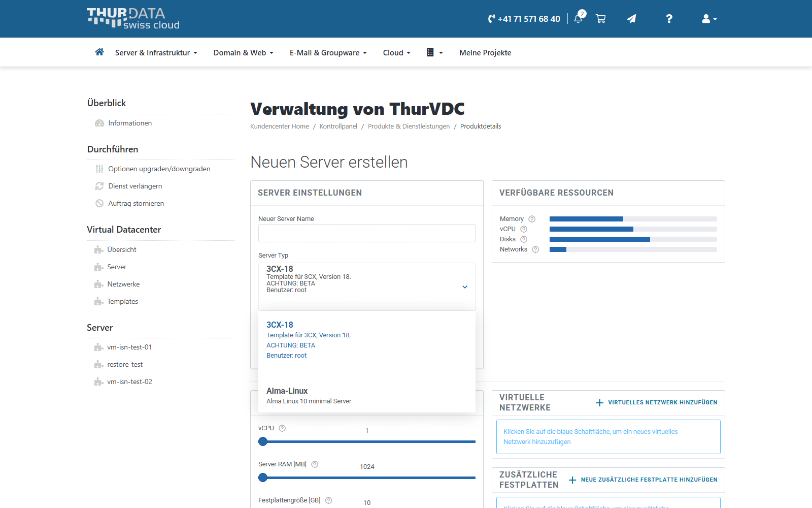Open Templates in the sidebar

click(122, 302)
